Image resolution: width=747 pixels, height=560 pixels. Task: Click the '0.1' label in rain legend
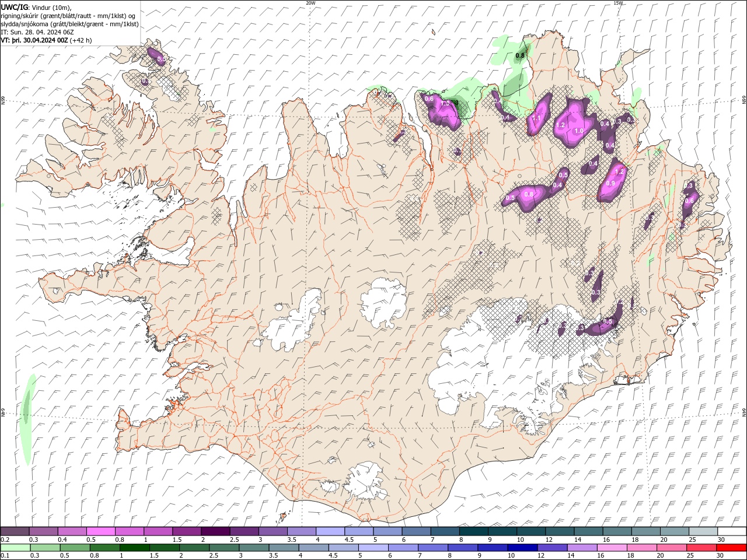pos(5,555)
